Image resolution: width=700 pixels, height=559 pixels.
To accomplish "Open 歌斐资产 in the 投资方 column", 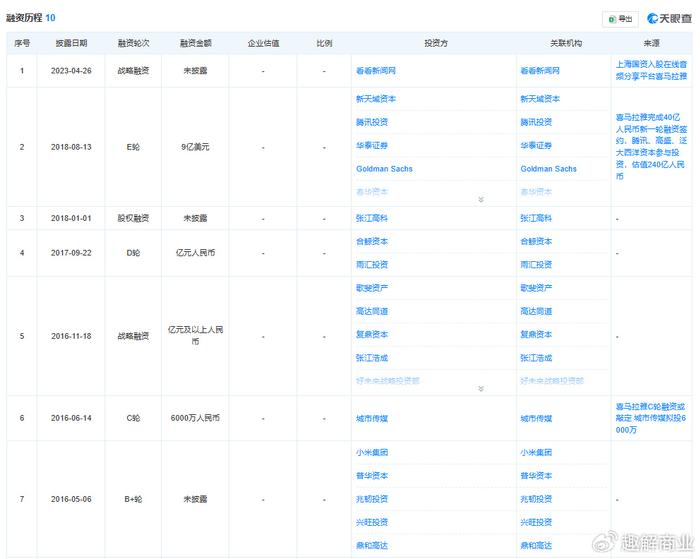I will [372, 288].
